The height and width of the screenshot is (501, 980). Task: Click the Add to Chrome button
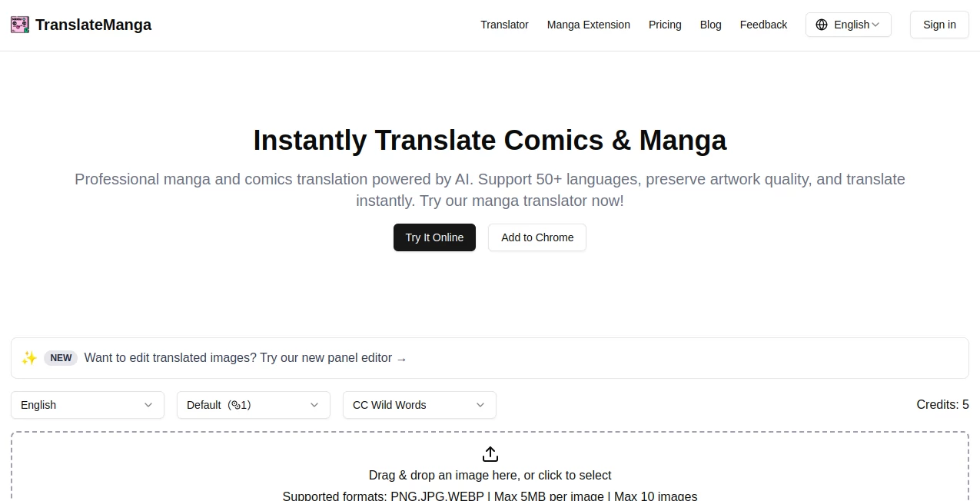[x=537, y=237]
